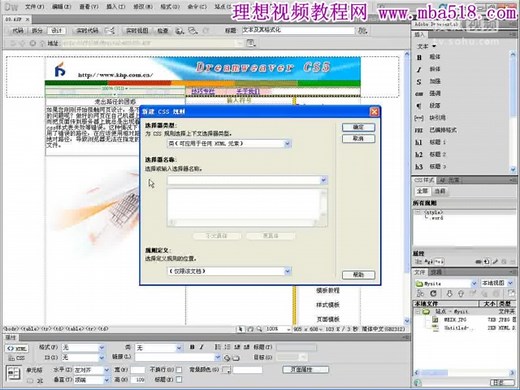Open the Insert (插入) menu
520x390 pixels.
click(115, 7)
